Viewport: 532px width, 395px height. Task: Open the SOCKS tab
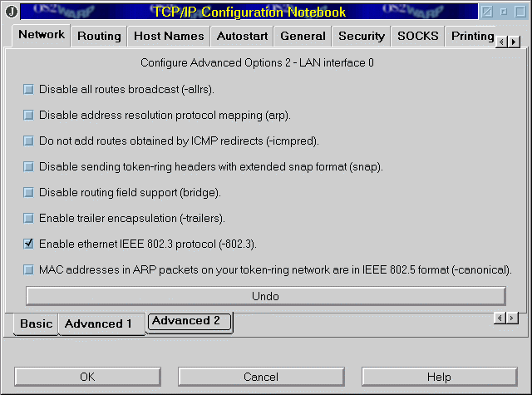click(418, 36)
